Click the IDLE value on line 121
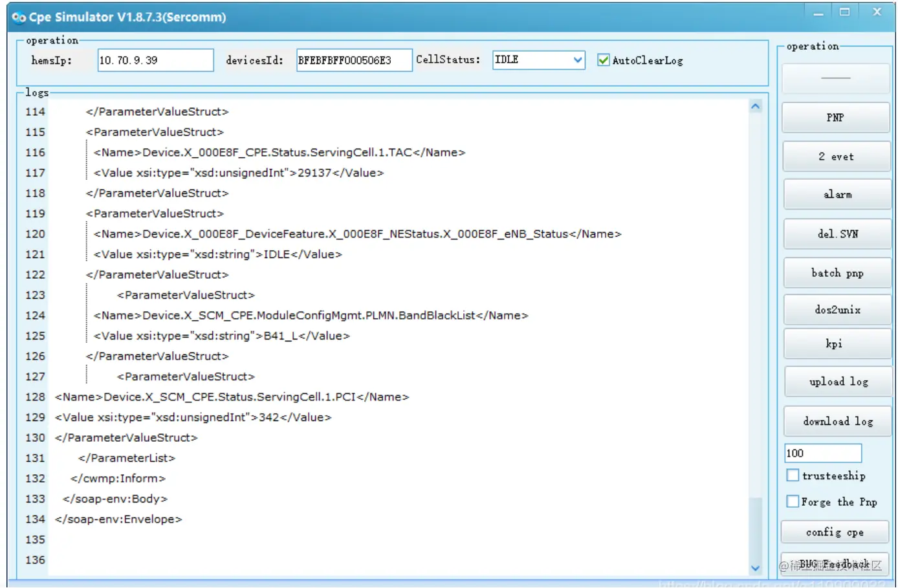This screenshot has width=898, height=588. point(277,254)
